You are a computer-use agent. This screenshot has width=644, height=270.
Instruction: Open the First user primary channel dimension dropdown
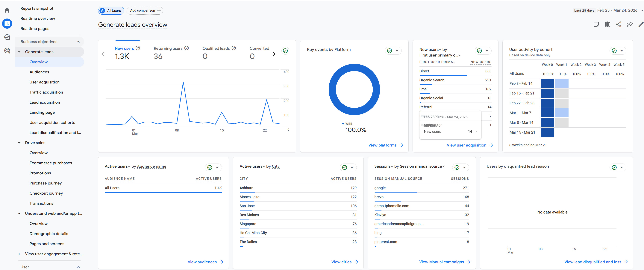(460, 55)
